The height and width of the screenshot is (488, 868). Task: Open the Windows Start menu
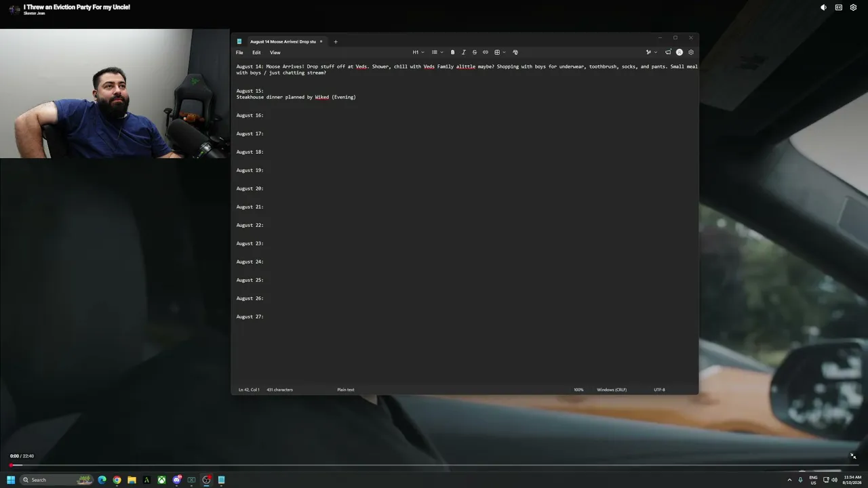tap(11, 480)
